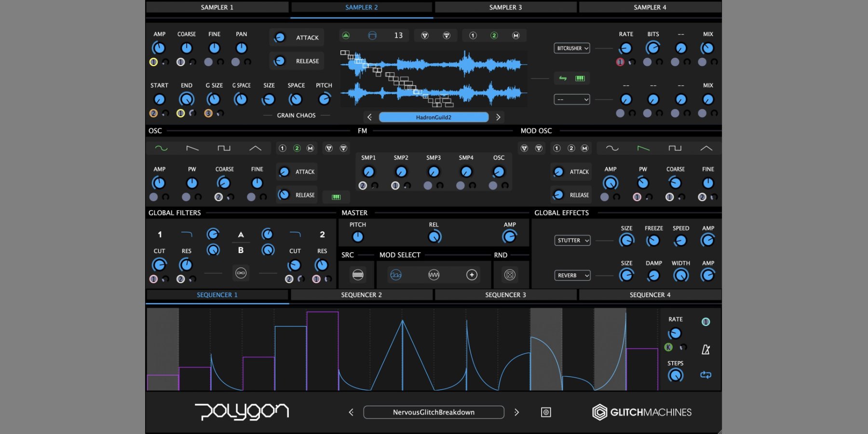Click the plus icon in MOD SELECT
Screen dimensions: 868x434
(x=472, y=275)
